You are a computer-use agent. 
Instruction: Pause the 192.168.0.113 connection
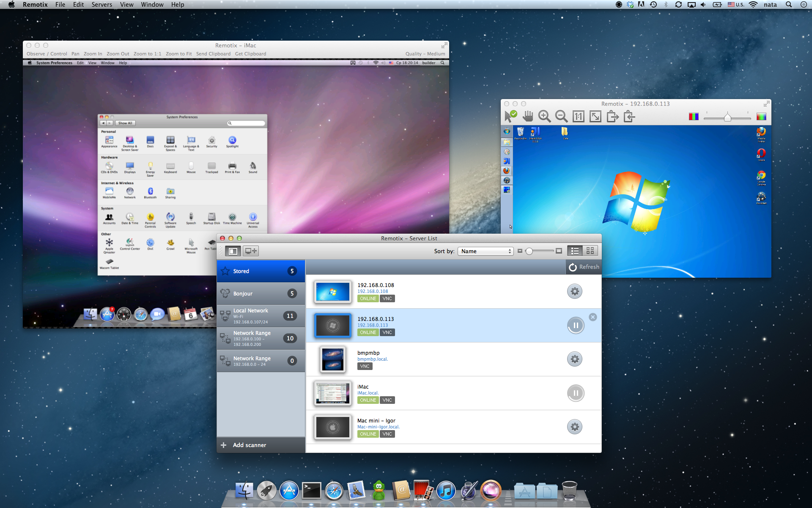coord(576,325)
